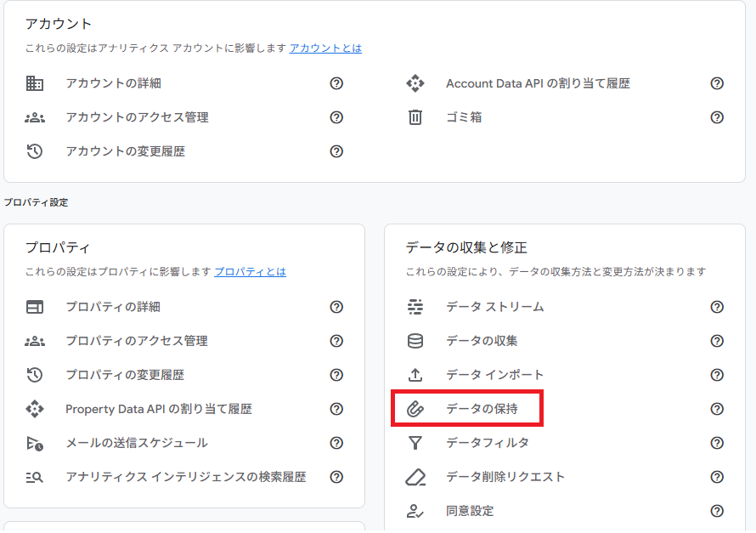Click the people icon beside プロパティのアクセス管理
The image size is (756, 533).
click(x=35, y=341)
